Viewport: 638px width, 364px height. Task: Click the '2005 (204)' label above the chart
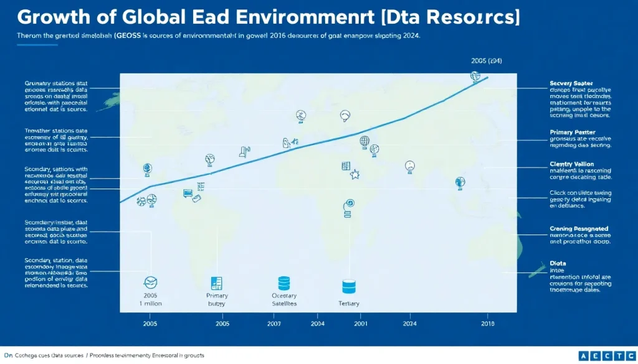tap(486, 61)
